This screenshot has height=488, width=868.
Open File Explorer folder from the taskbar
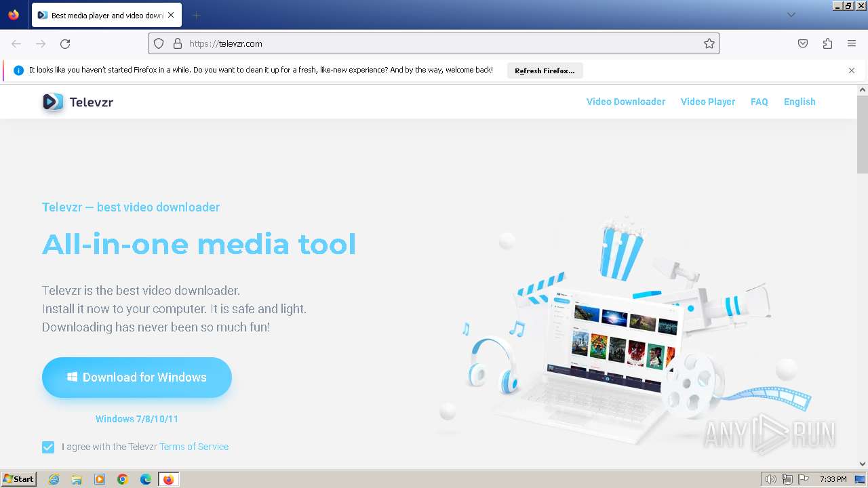(77, 479)
